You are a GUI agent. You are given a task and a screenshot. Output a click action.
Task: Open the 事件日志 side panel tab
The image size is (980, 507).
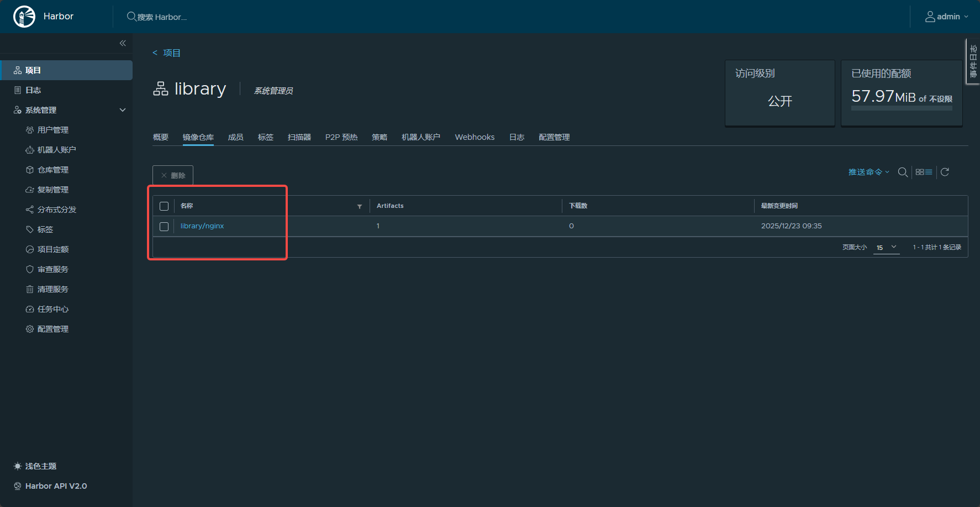pos(973,61)
